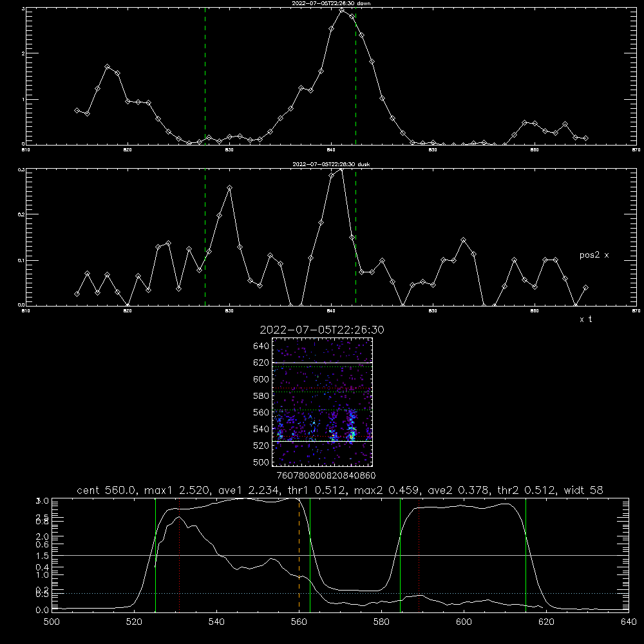Click the x-axis label '580' of the bottom plot

coord(381,622)
